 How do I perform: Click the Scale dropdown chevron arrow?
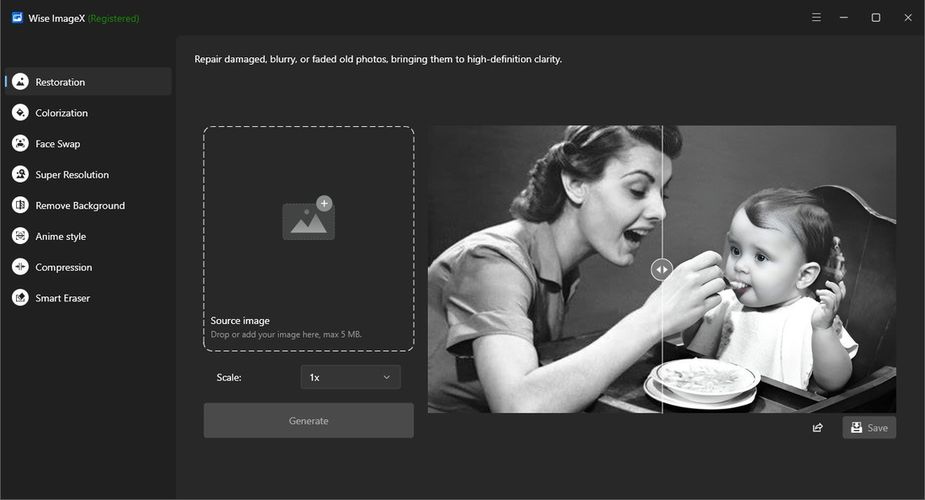point(387,377)
